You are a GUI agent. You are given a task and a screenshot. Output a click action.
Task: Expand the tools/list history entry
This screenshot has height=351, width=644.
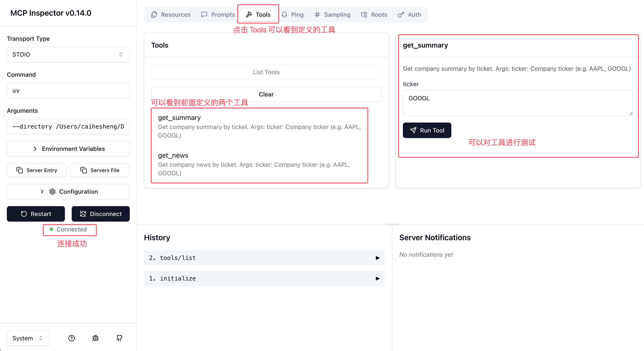tap(264, 258)
